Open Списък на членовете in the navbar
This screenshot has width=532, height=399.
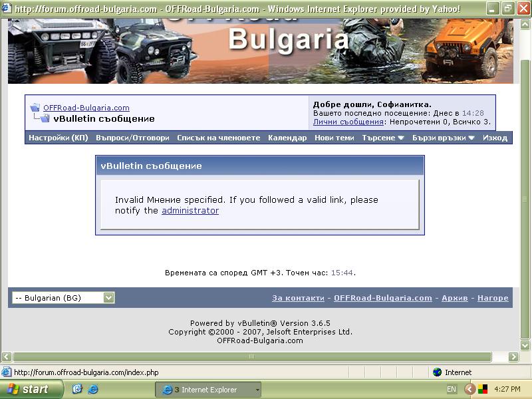[219, 138]
